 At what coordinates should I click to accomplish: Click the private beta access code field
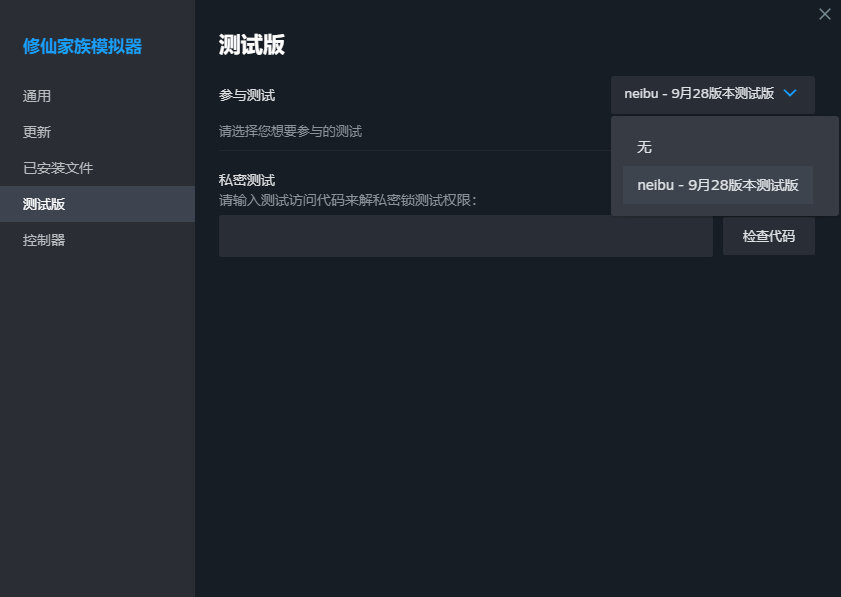pos(466,236)
